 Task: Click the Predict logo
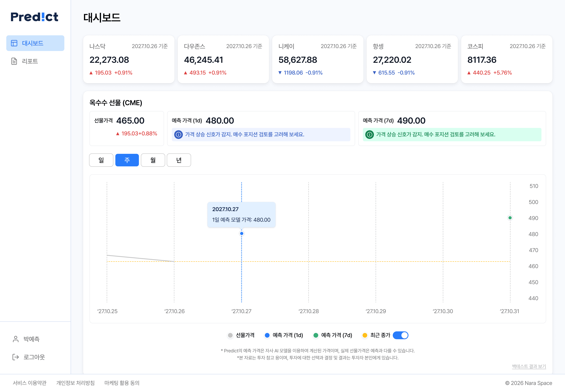(x=34, y=17)
